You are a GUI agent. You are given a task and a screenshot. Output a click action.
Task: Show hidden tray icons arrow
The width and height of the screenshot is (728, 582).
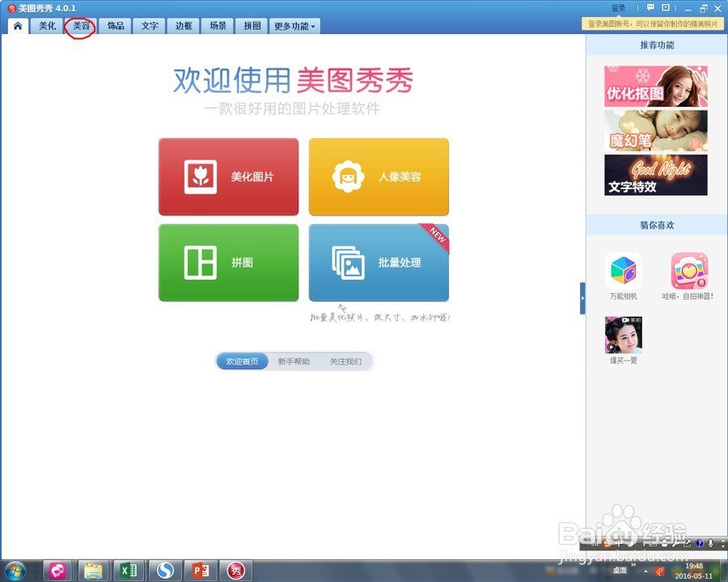(645, 571)
